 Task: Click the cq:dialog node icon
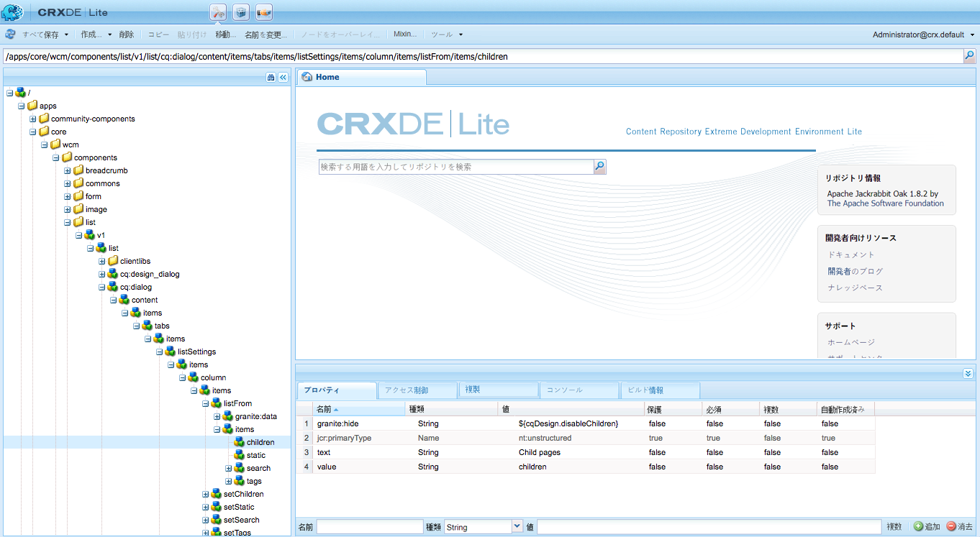point(113,287)
